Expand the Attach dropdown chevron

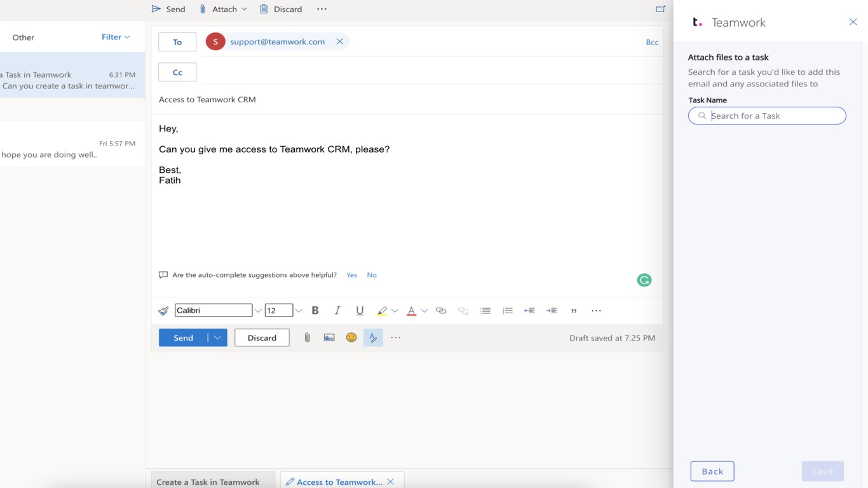point(244,9)
